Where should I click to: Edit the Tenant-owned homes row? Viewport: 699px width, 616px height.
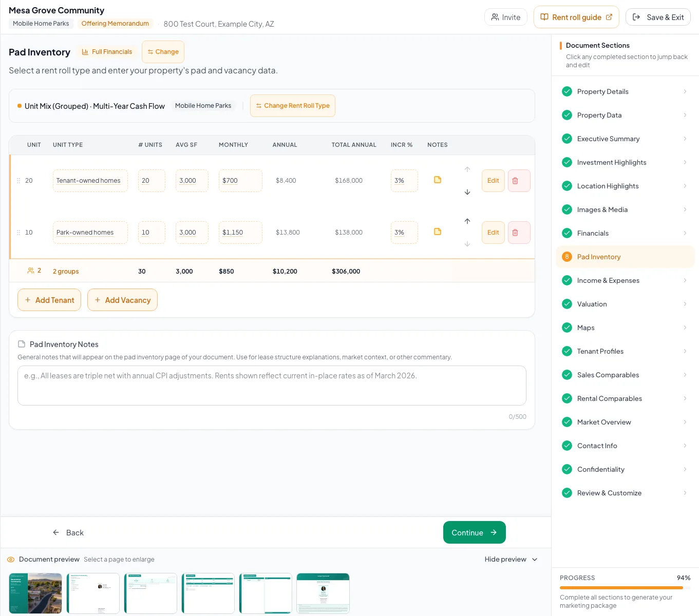[493, 181]
